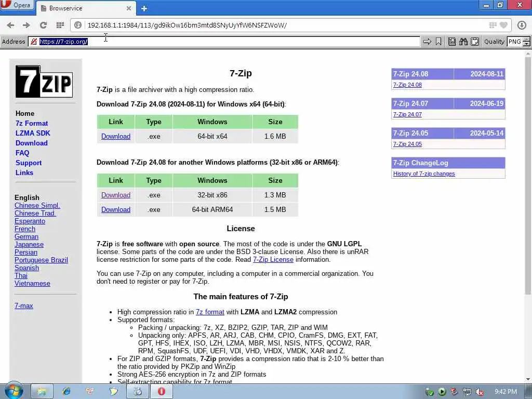Click the site info globe icon
532x399 pixels.
(78, 25)
